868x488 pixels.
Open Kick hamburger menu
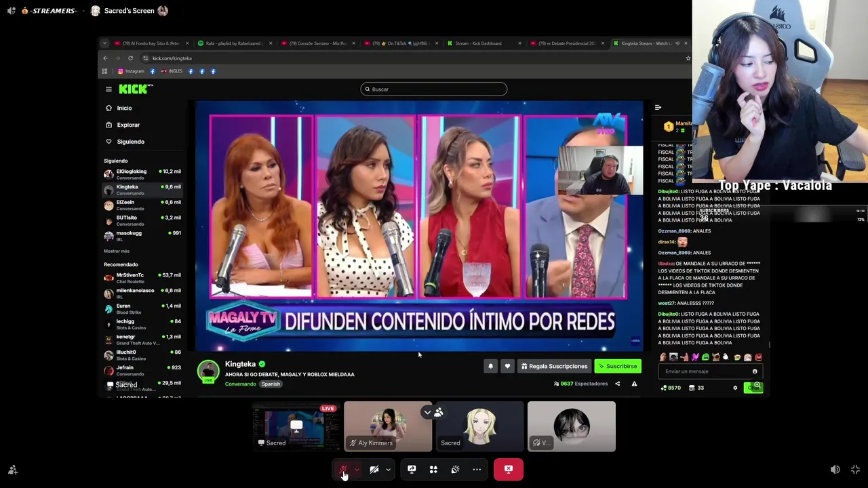[x=108, y=89]
